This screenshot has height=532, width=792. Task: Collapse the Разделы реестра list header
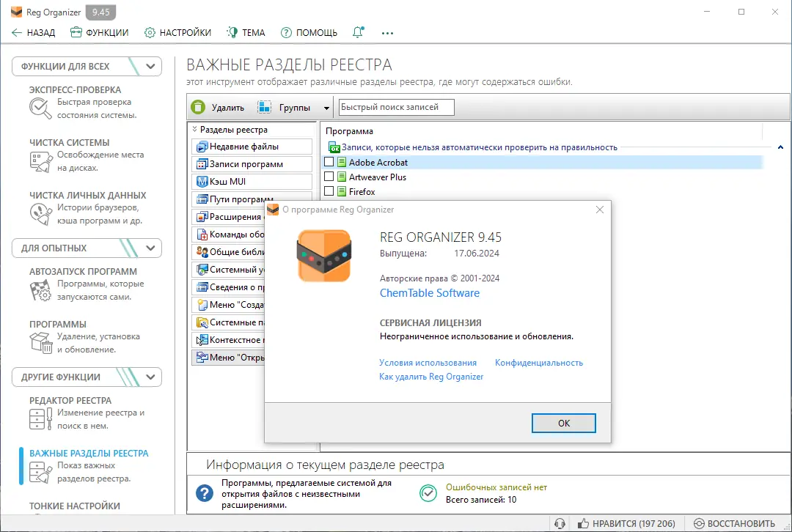[x=194, y=129]
